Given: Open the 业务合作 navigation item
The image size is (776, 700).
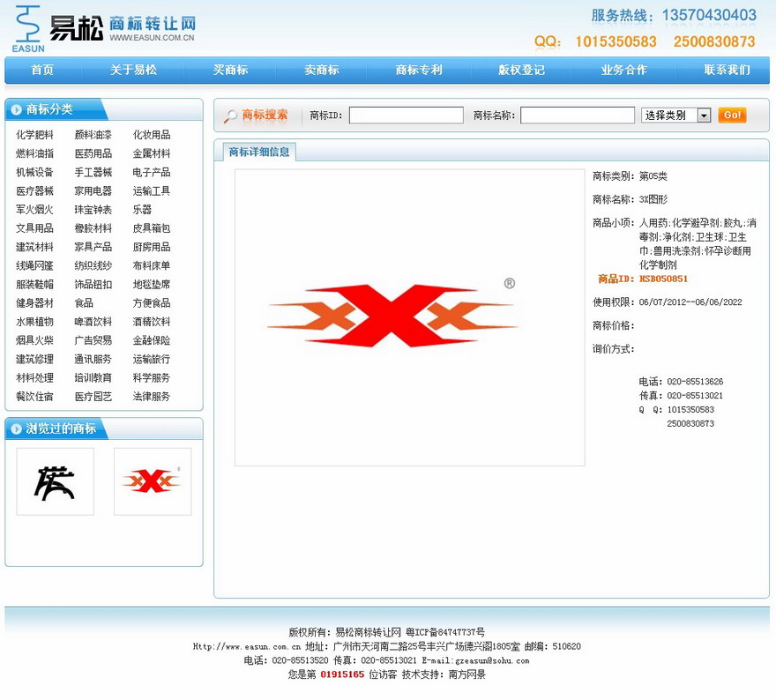Looking at the screenshot, I should point(624,70).
